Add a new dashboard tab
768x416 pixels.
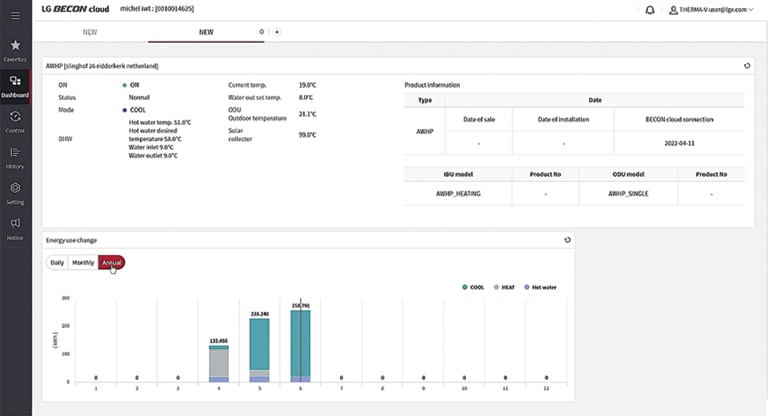277,31
